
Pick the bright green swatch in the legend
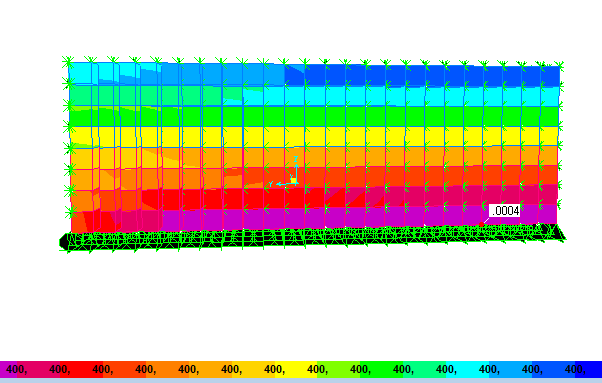click(x=382, y=369)
